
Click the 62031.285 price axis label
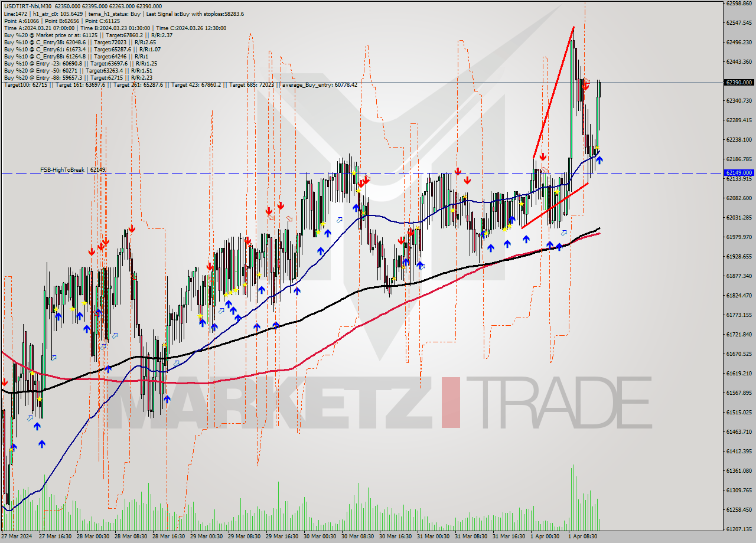[x=738, y=217]
